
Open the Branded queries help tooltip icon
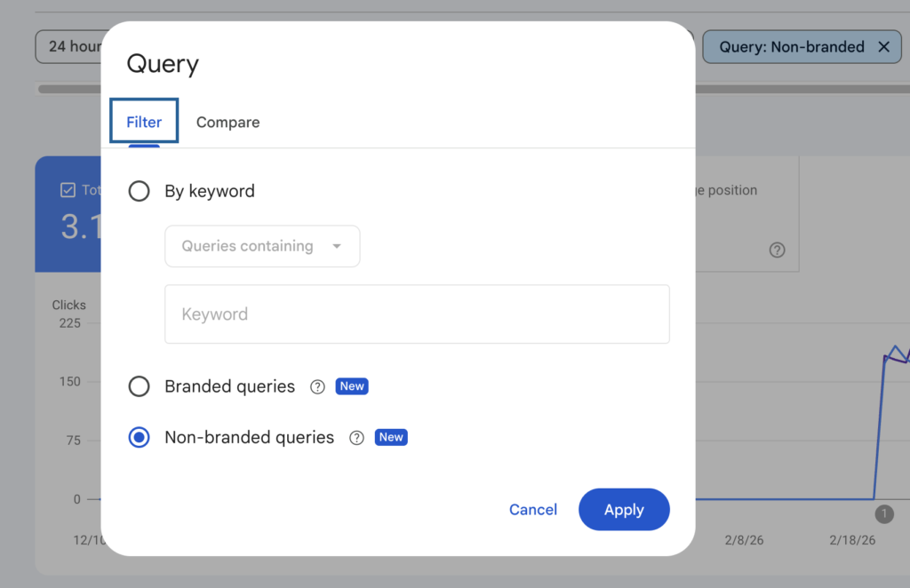point(317,386)
